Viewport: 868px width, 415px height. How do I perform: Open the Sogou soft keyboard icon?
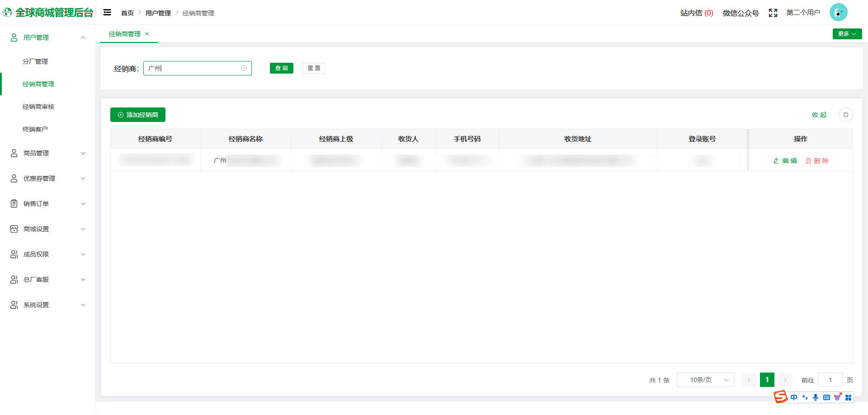click(826, 397)
